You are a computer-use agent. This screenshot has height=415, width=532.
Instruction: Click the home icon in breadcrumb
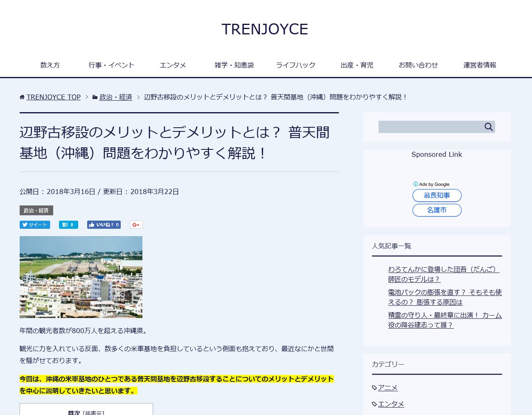click(x=22, y=97)
